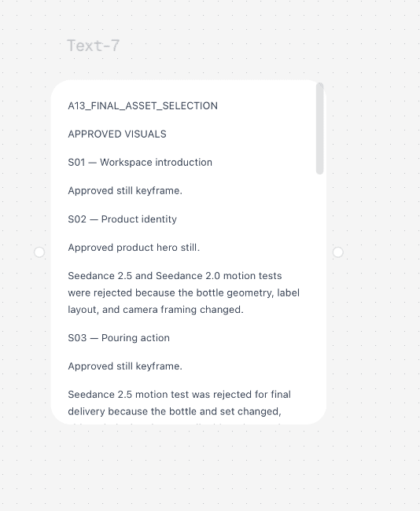This screenshot has height=511, width=420.
Task: Click the Seedance 2.5 motion test was rejected line
Action: [x=179, y=395]
